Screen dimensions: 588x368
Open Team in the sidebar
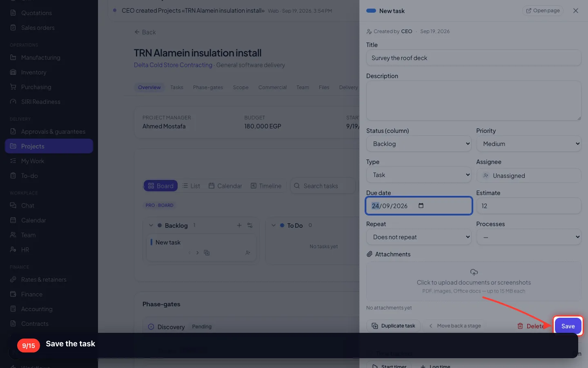point(49,235)
